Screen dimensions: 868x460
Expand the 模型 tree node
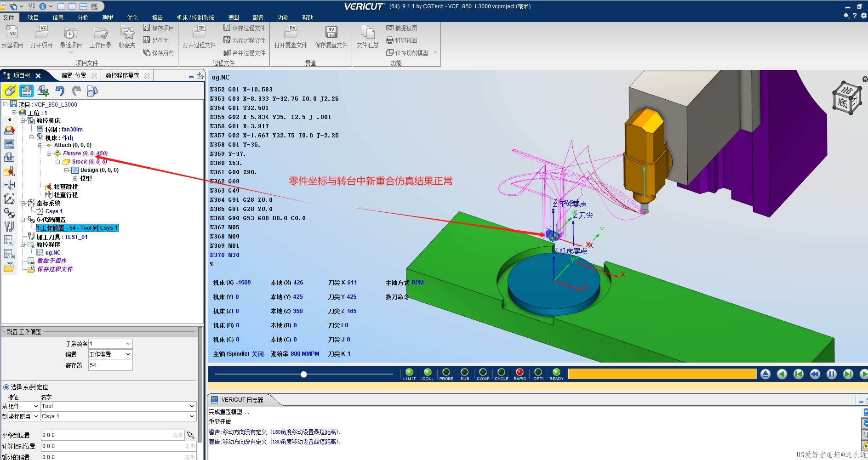click(x=75, y=178)
